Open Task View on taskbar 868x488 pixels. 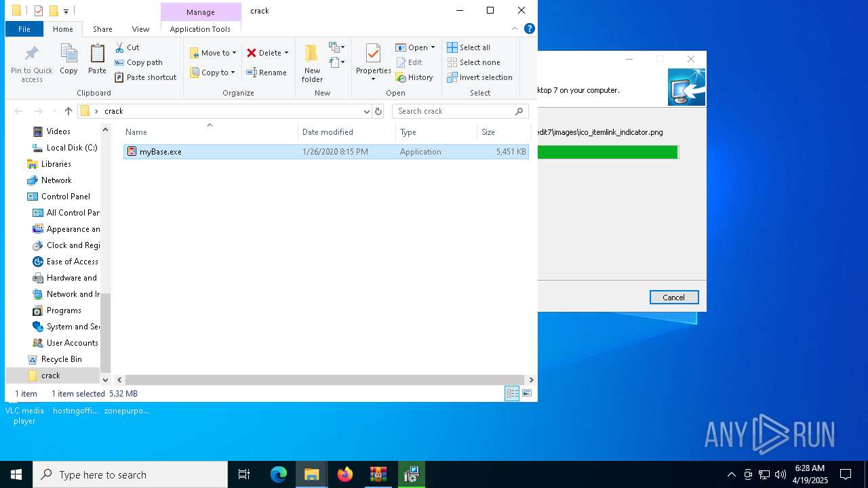[244, 474]
